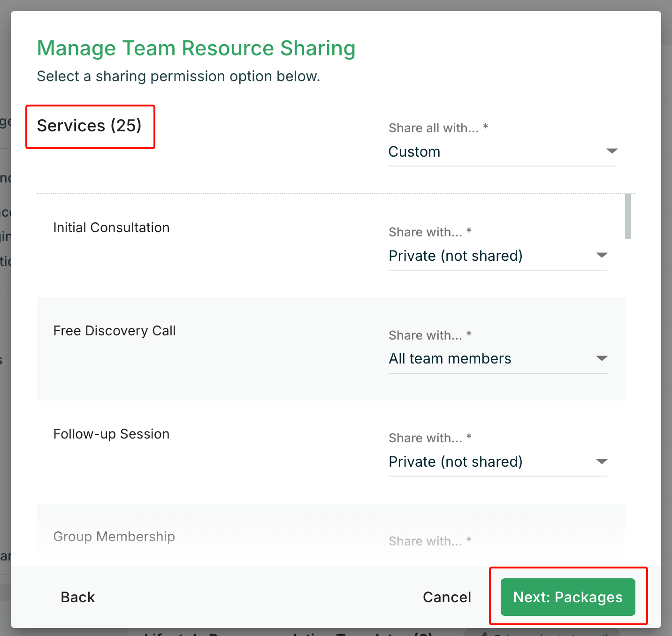Select the Group Membership service name
Screen dimensions: 672x636
point(114,537)
